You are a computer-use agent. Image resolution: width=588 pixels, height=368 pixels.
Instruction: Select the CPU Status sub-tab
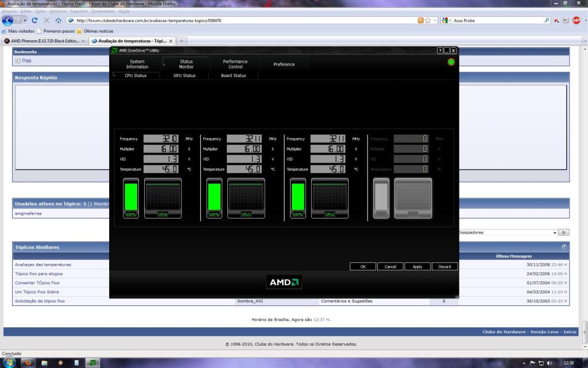[x=136, y=75]
